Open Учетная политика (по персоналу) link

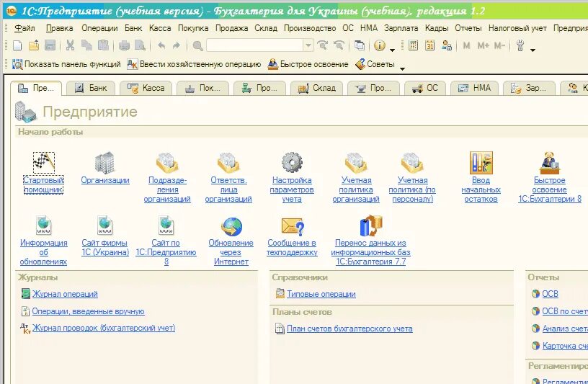pos(412,189)
